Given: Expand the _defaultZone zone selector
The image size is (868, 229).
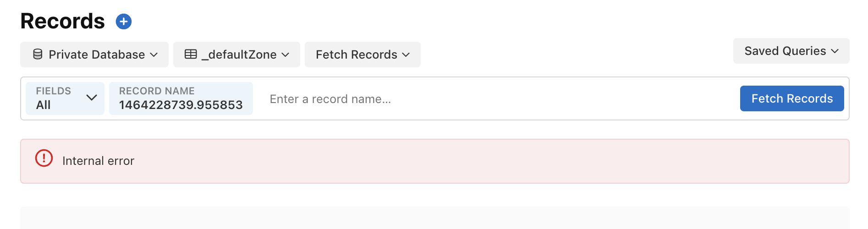Looking at the screenshot, I should tap(236, 55).
